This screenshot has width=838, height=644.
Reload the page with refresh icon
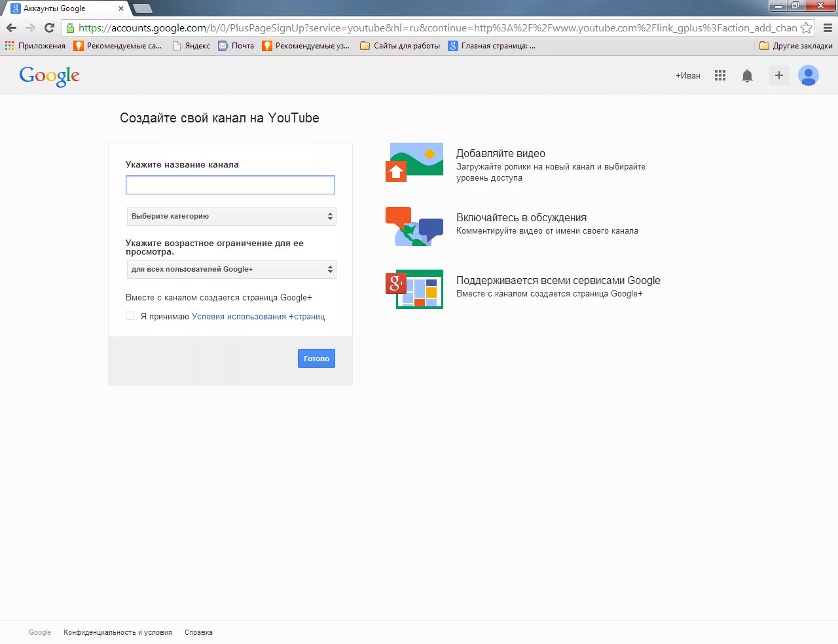[49, 27]
